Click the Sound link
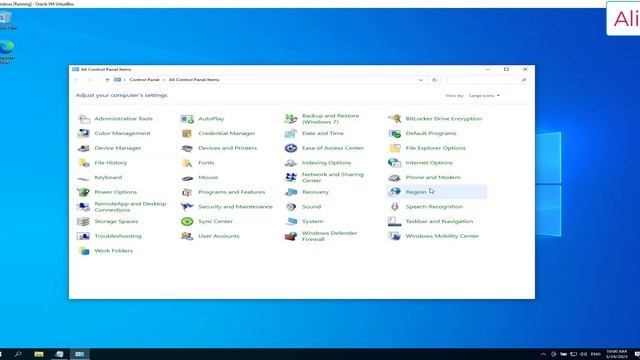 coord(311,207)
